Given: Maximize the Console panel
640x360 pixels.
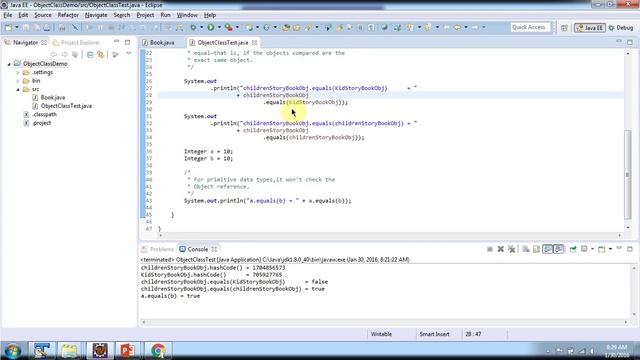Looking at the screenshot, I should 630,249.
